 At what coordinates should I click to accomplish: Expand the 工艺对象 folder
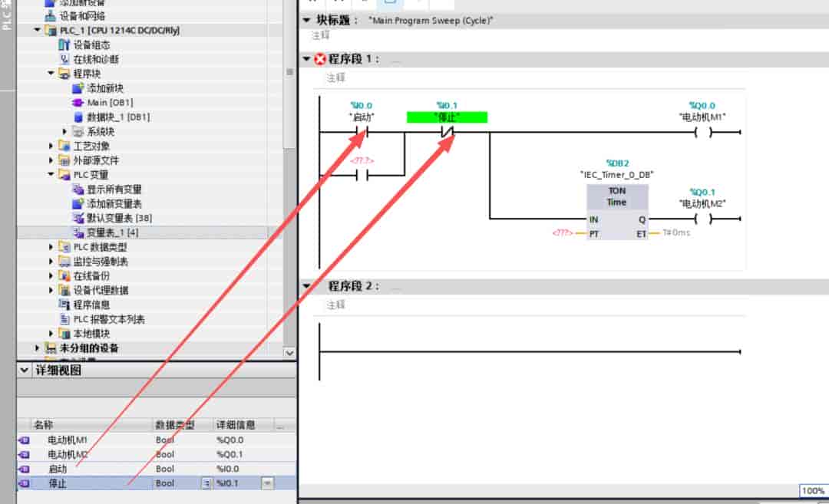pyautogui.click(x=51, y=146)
